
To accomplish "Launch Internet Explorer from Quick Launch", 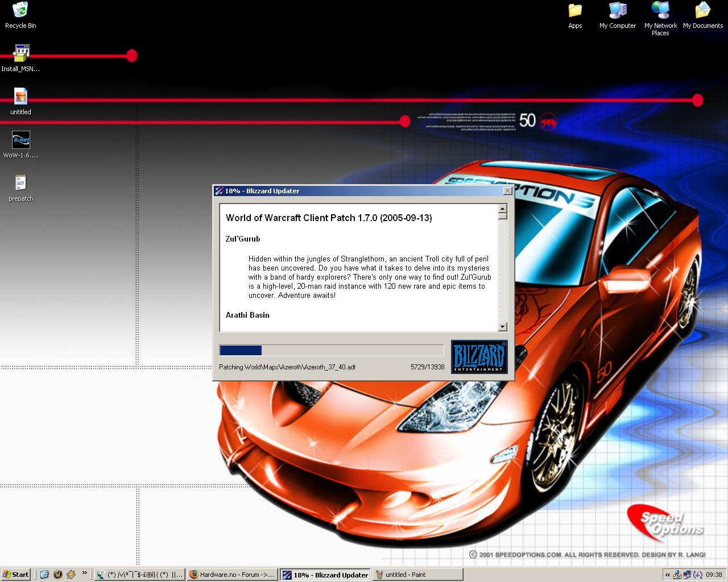I will (x=45, y=575).
